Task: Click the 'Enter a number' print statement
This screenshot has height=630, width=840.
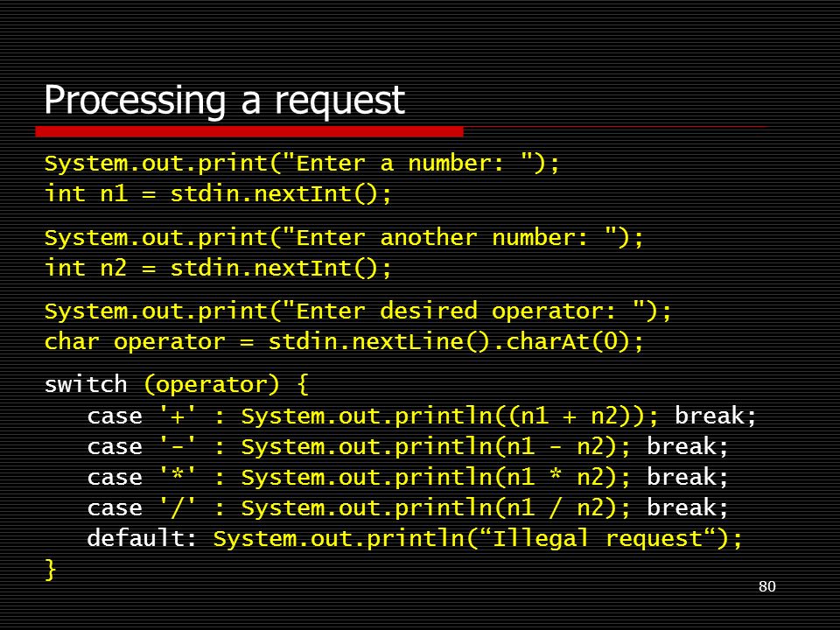Action: pos(302,164)
